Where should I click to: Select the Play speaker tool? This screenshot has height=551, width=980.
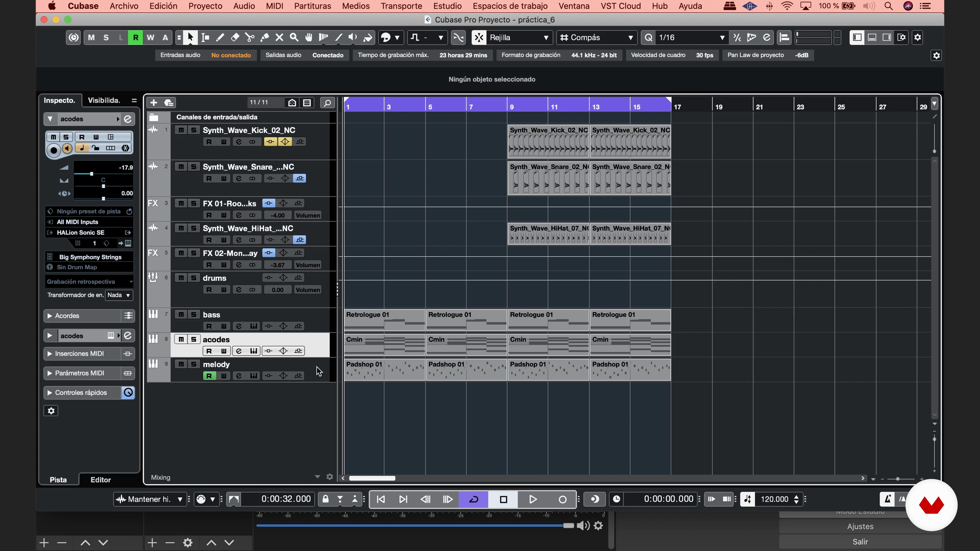[353, 37]
